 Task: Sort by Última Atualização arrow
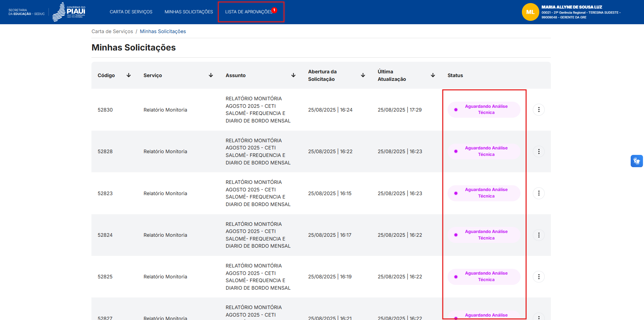tap(433, 75)
